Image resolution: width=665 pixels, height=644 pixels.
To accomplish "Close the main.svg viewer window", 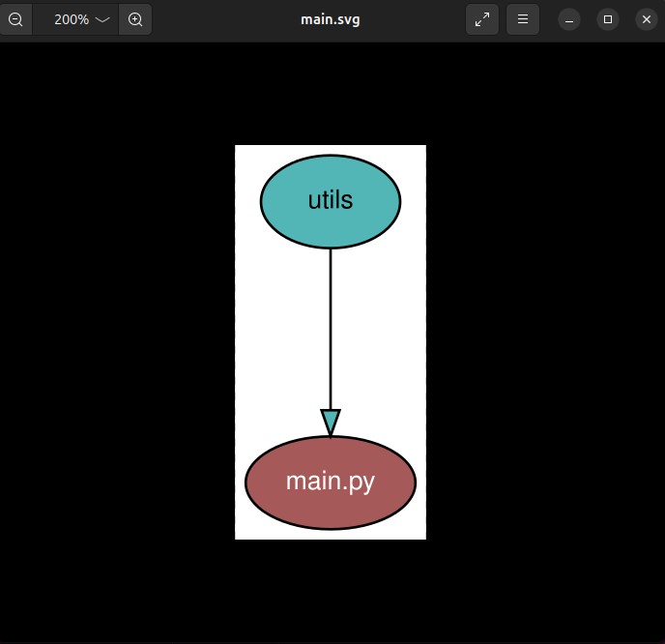I will tap(646, 19).
